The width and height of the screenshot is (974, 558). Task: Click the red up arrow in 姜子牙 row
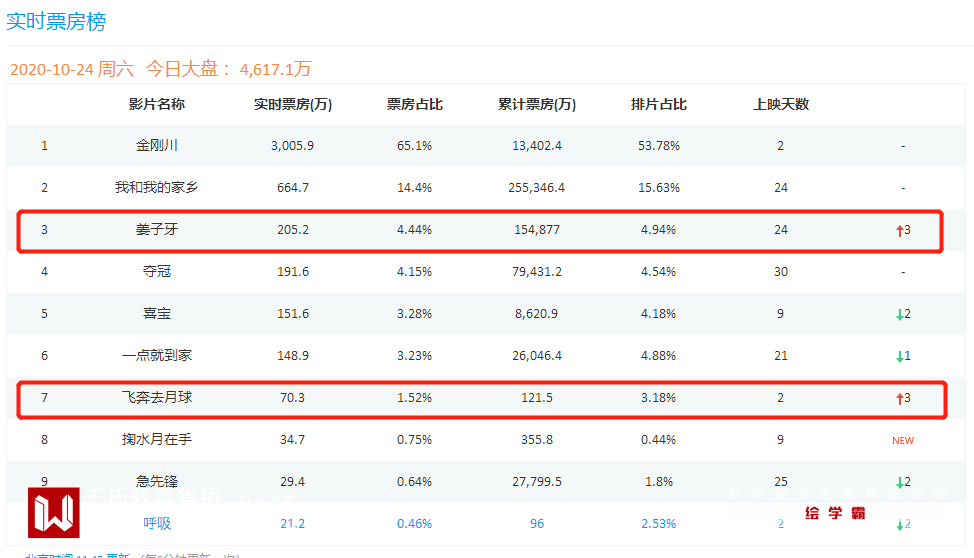pos(899,231)
